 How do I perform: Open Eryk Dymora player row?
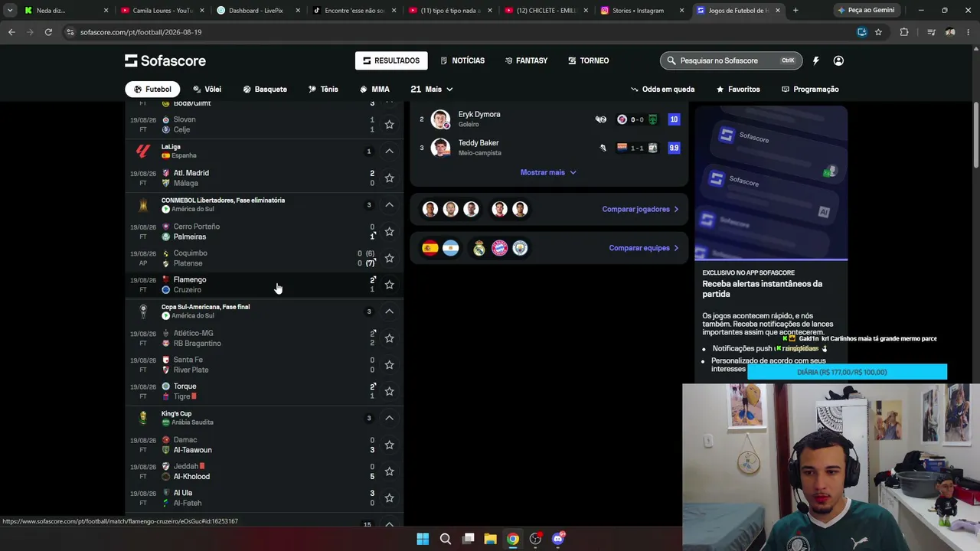[549, 119]
